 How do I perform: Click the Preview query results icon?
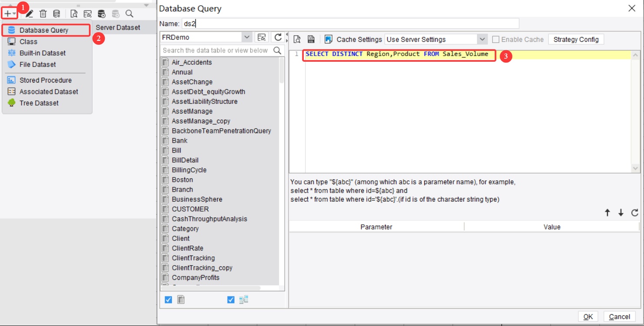point(297,39)
